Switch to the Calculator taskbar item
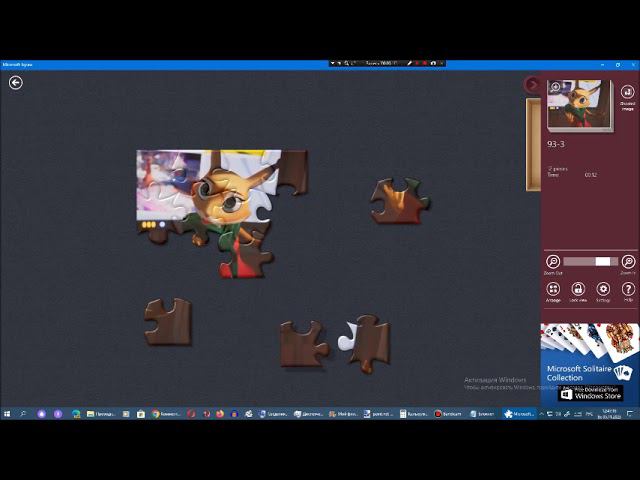 coord(413,414)
